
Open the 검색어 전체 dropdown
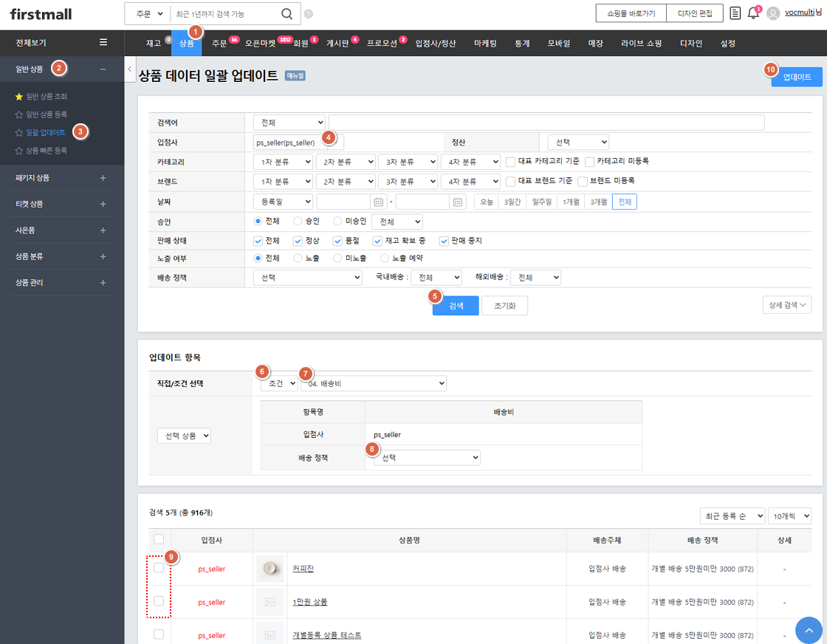pos(289,123)
